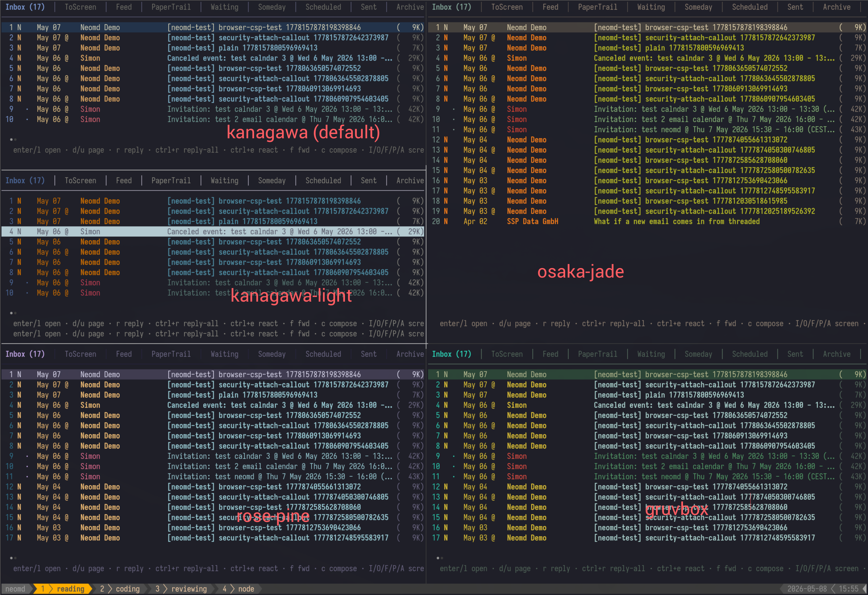Open Someday tab in gruvbox pane

(698, 354)
